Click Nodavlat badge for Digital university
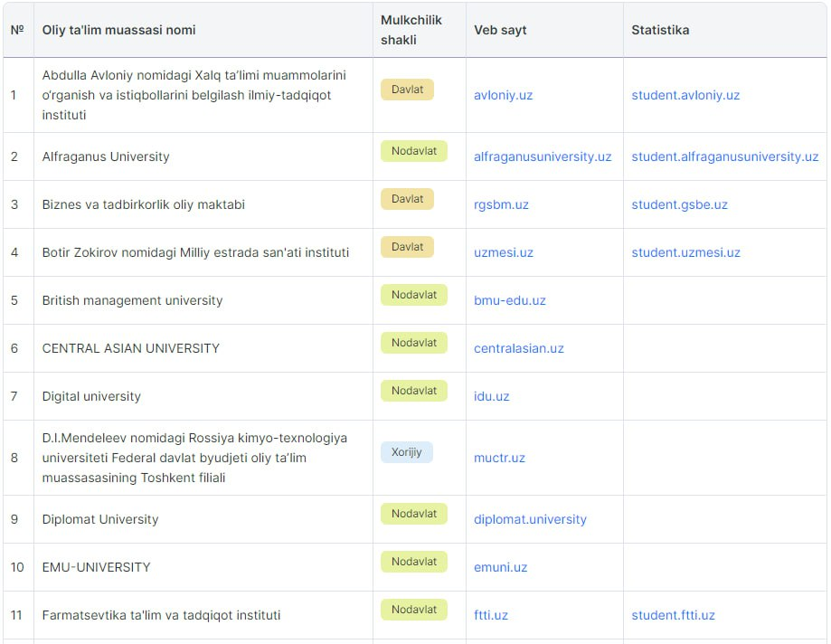831x644 pixels. pyautogui.click(x=414, y=391)
